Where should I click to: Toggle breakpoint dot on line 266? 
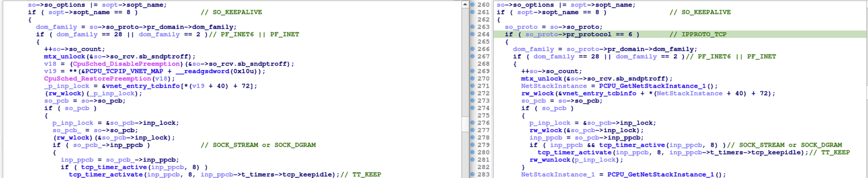pos(472,49)
